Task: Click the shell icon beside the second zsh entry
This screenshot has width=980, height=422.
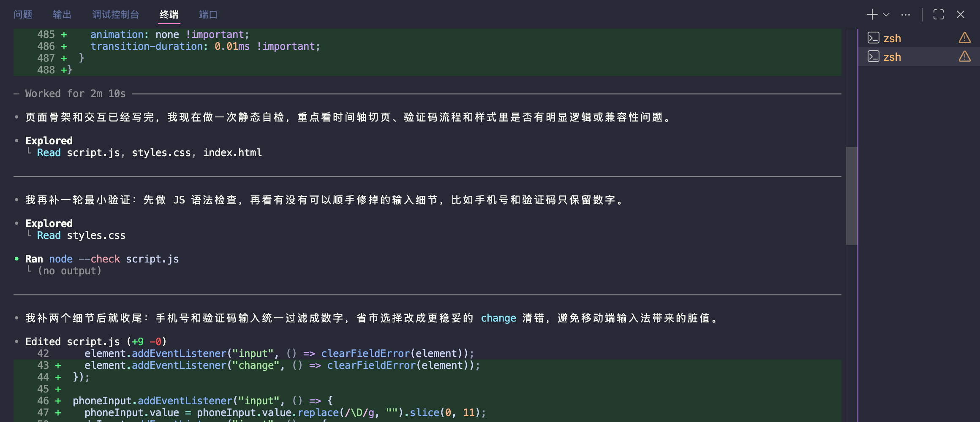Action: (874, 57)
